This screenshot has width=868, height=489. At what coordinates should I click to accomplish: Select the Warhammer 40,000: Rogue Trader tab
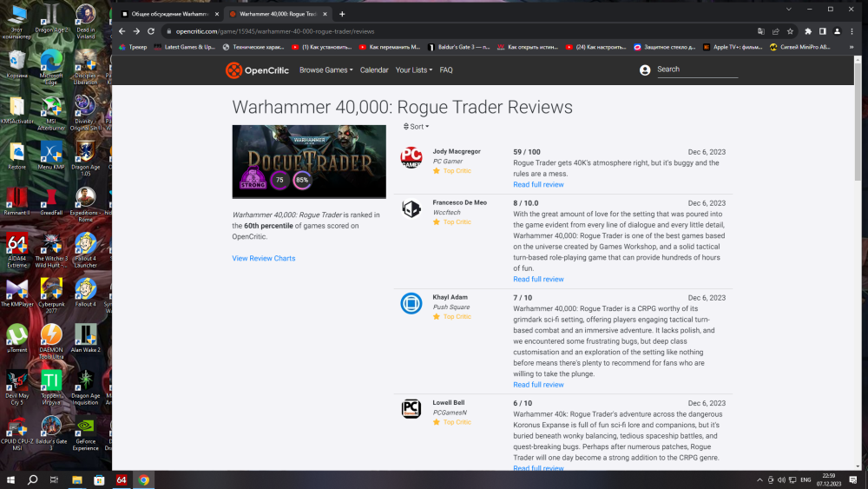(278, 14)
